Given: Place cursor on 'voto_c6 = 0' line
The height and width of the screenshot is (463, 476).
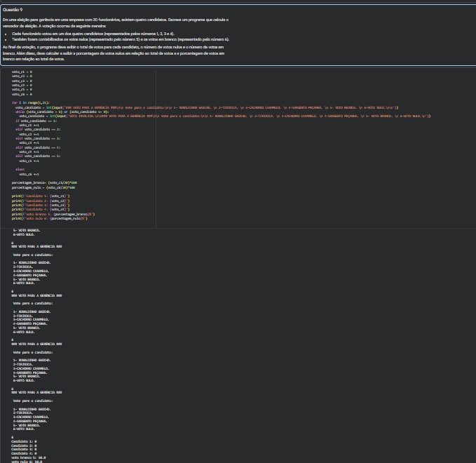Looking at the screenshot, I should click(22, 94).
